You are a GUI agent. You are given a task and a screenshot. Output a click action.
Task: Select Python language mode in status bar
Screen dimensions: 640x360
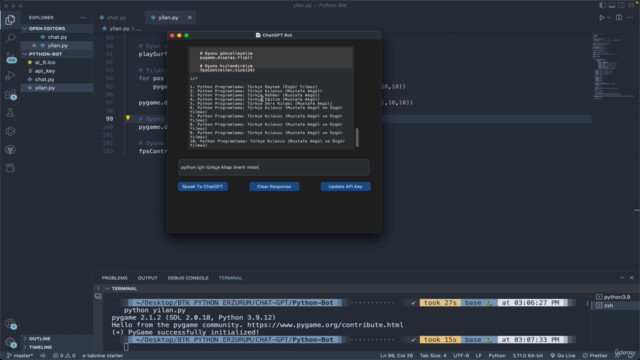click(497, 356)
